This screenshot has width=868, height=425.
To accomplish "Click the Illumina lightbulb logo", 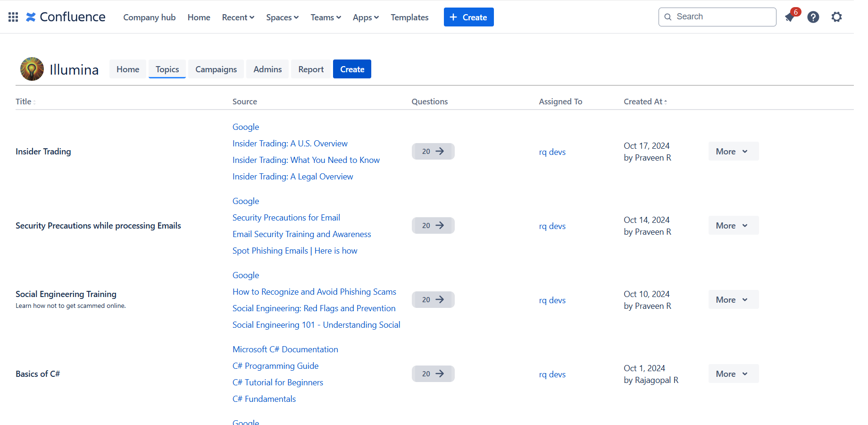I will click(x=32, y=69).
